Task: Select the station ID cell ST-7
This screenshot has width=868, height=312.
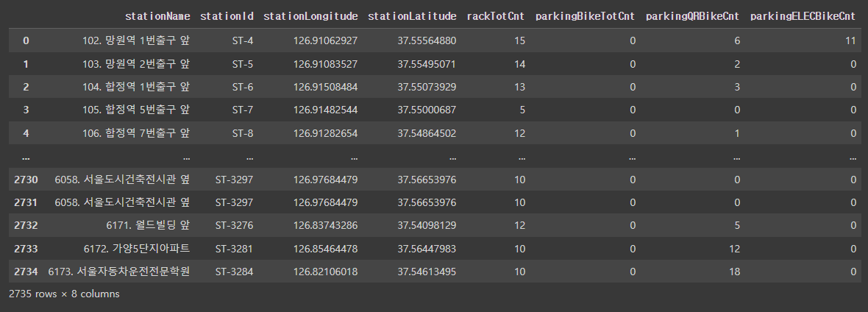Action: [x=243, y=110]
